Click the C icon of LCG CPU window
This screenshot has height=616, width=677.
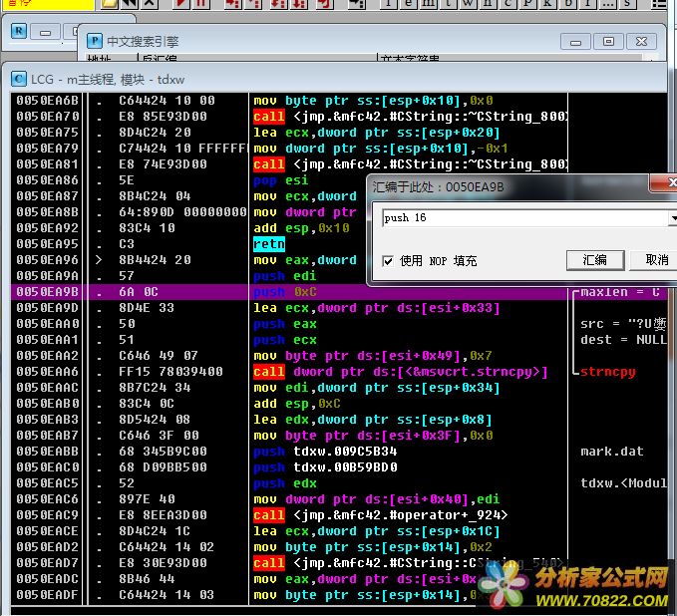pos(19,79)
